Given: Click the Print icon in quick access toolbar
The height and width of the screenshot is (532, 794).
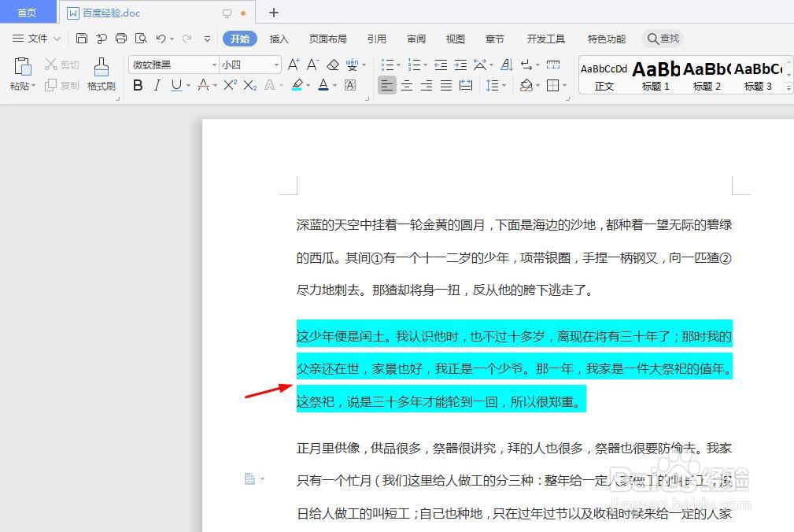Looking at the screenshot, I should [x=121, y=38].
